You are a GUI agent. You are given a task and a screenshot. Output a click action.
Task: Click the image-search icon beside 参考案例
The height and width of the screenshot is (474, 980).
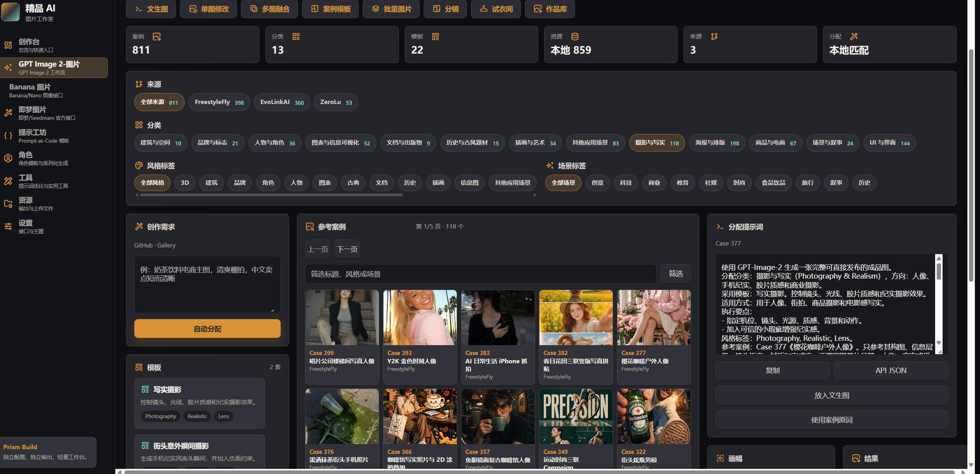point(310,227)
